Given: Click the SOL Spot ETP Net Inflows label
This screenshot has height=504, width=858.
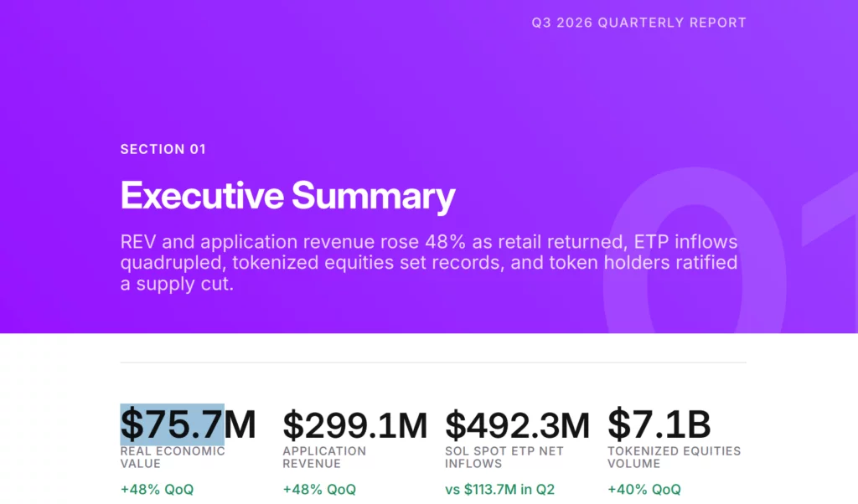Looking at the screenshot, I should coord(504,457).
